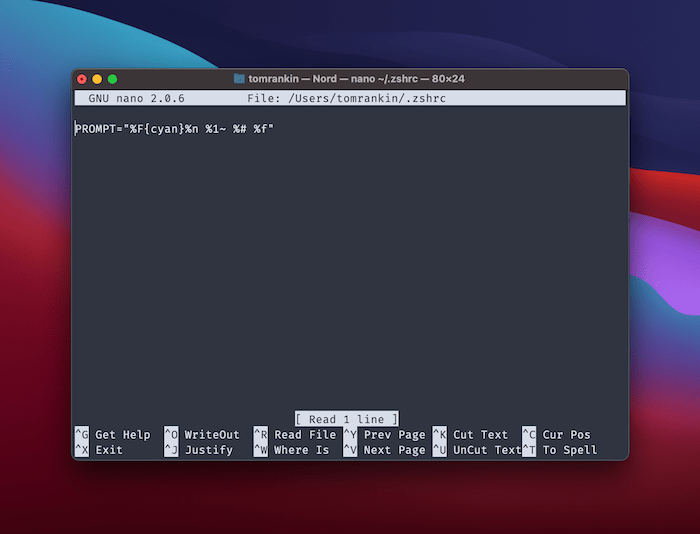Click the 'Cur Pos' shortcut label
This screenshot has height=534, width=700.
[x=567, y=434]
